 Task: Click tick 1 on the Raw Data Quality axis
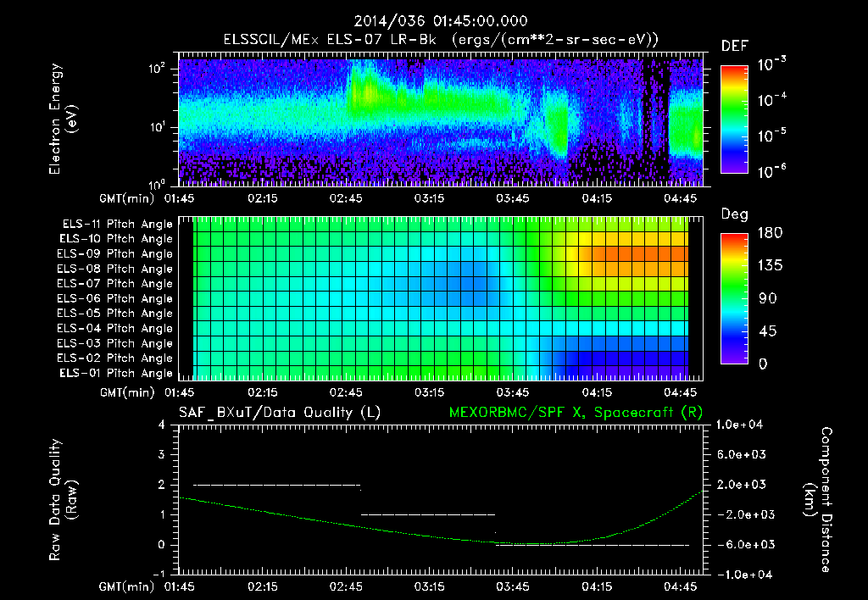(x=162, y=514)
